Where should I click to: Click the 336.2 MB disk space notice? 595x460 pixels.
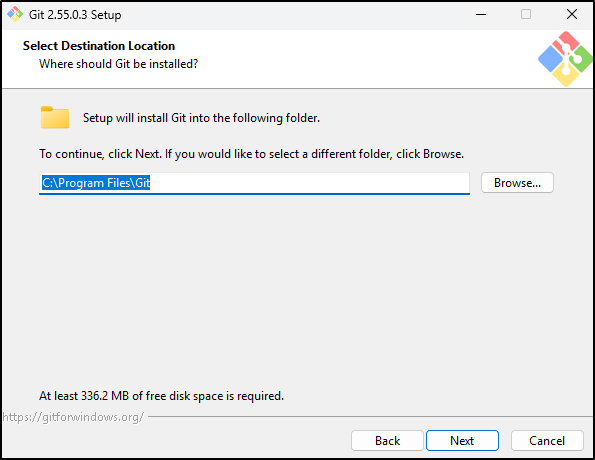pos(161,396)
